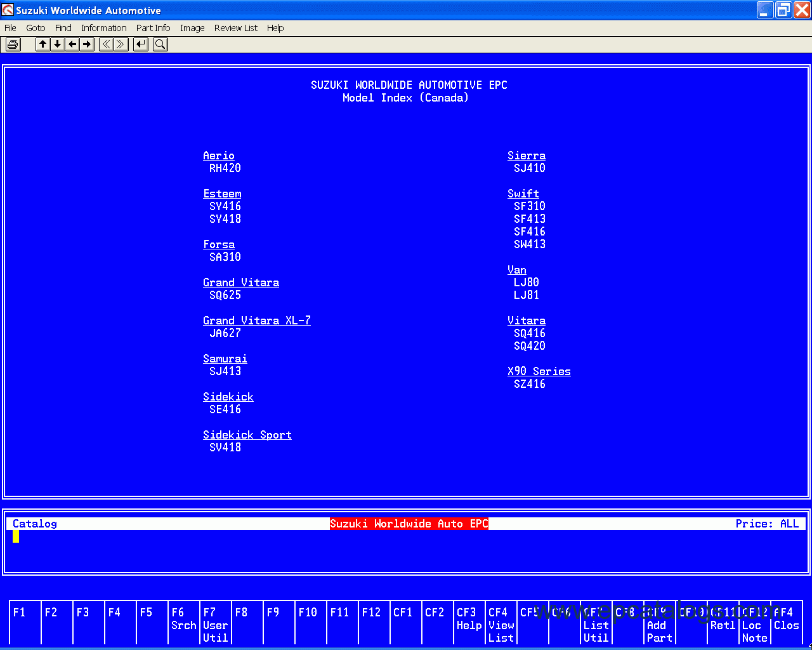Image resolution: width=812 pixels, height=650 pixels.
Task: Click the down arrow toolbar button
Action: coord(58,44)
